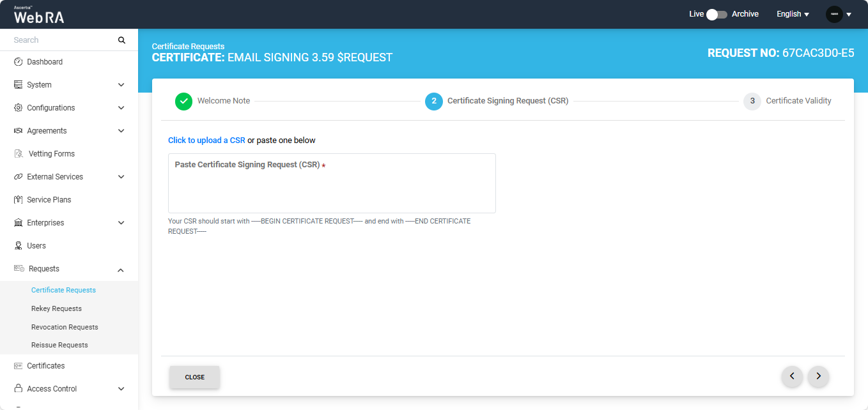This screenshot has height=410, width=868.
Task: Click the REQUEST NO: 67CAC3D0-E5 text
Action: (780, 53)
